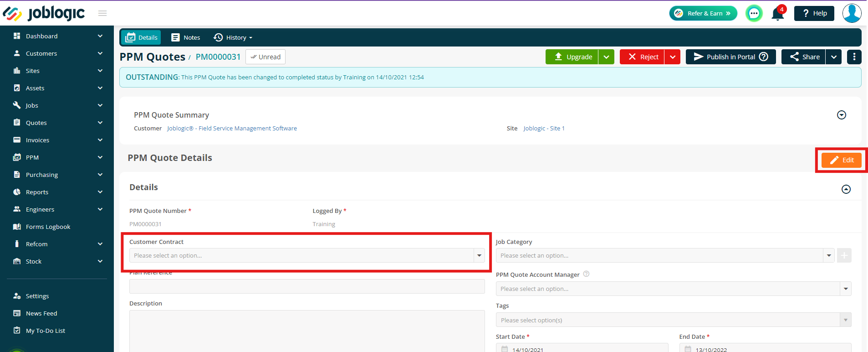
Task: Open PM0000031 breadcrumb link
Action: (x=218, y=57)
